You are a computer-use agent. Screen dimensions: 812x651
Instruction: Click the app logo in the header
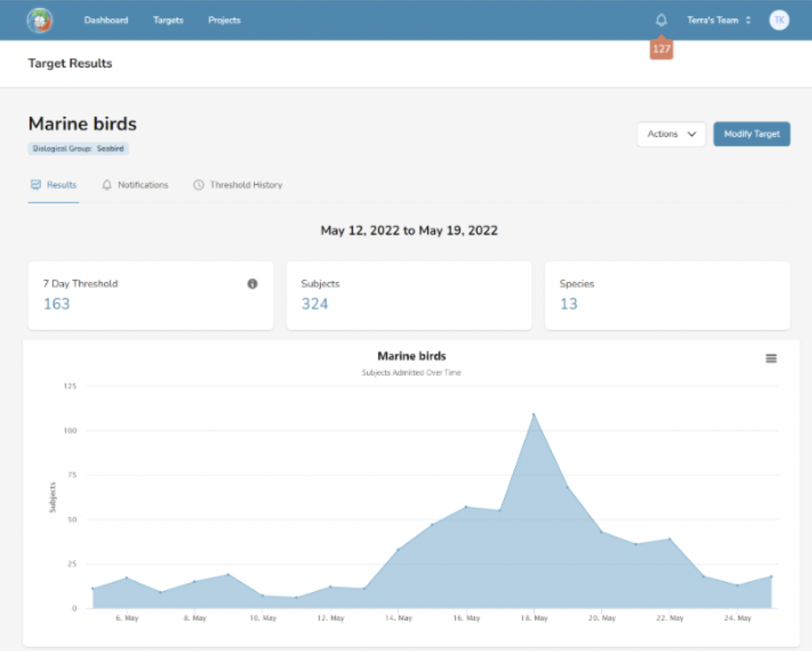[40, 20]
